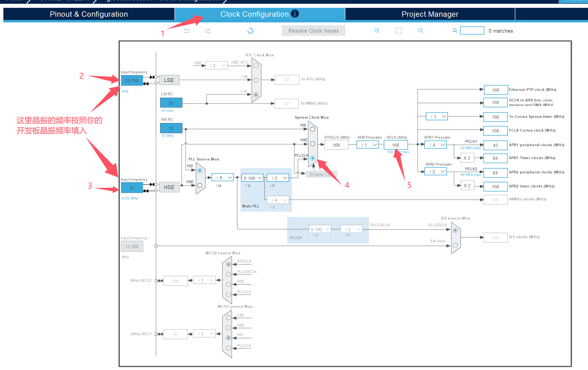Select HSI radio in System Clock Mux
Viewport: 588px width, 370px height.
(313, 129)
